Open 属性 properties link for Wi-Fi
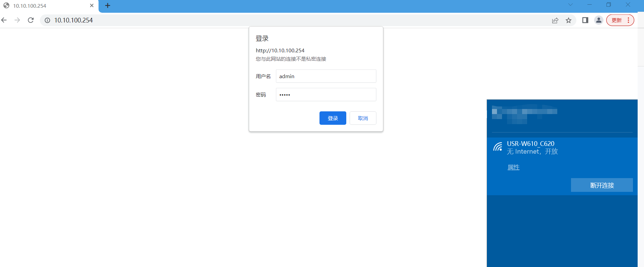Viewport: 644px width, 267px height. (513, 167)
